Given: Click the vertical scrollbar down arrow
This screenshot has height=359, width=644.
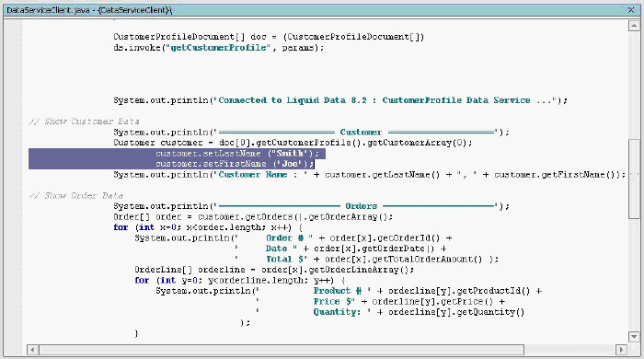Looking at the screenshot, I should pos(634,336).
